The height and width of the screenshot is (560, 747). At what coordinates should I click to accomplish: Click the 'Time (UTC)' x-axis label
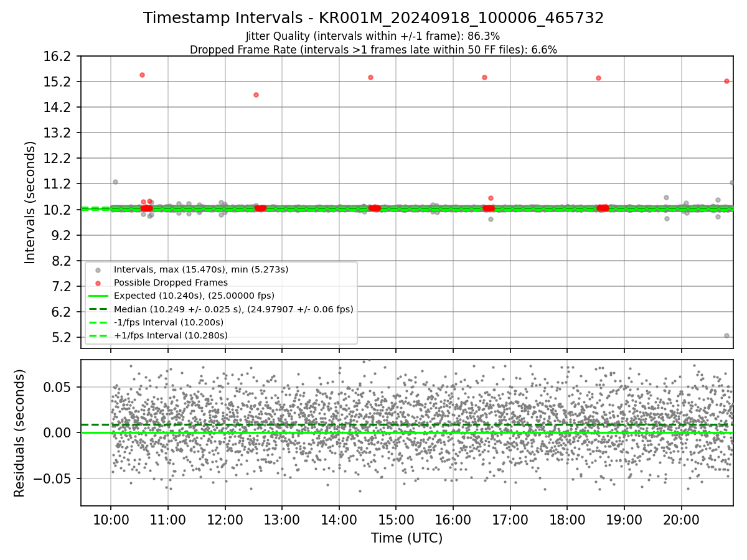407,538
